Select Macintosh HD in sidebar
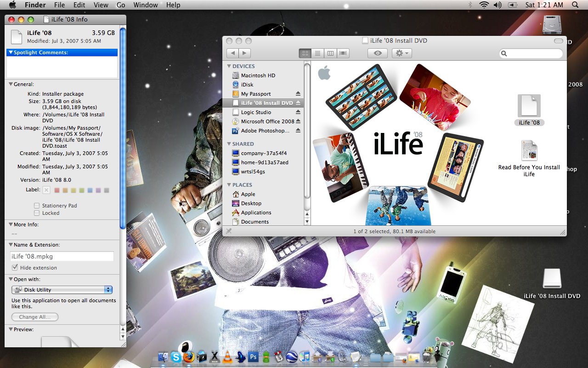This screenshot has height=368, width=588. point(258,75)
